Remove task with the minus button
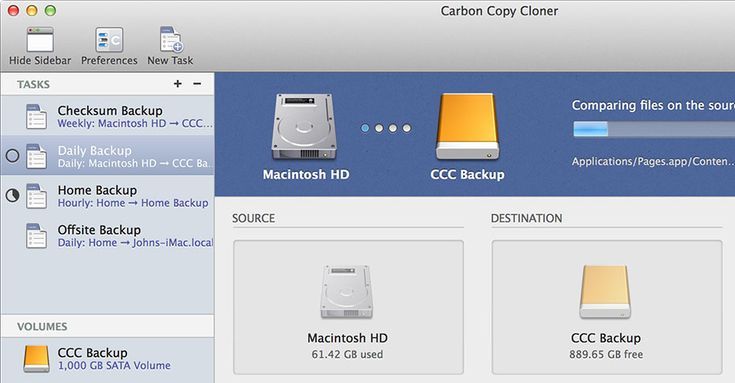 click(197, 83)
